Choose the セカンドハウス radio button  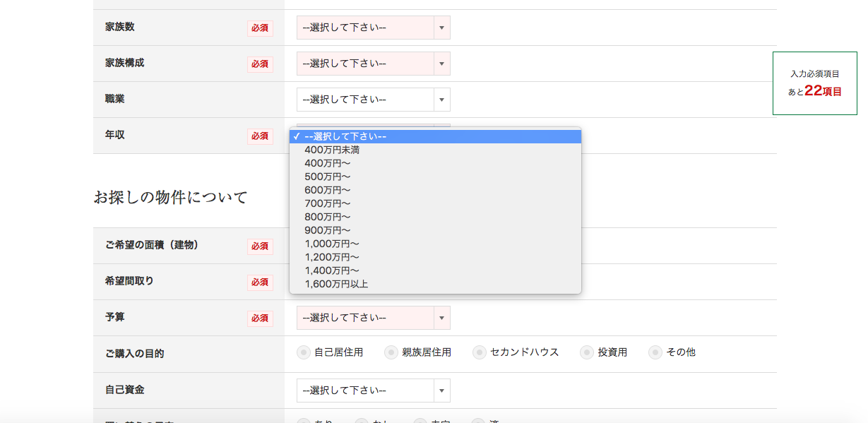click(480, 352)
